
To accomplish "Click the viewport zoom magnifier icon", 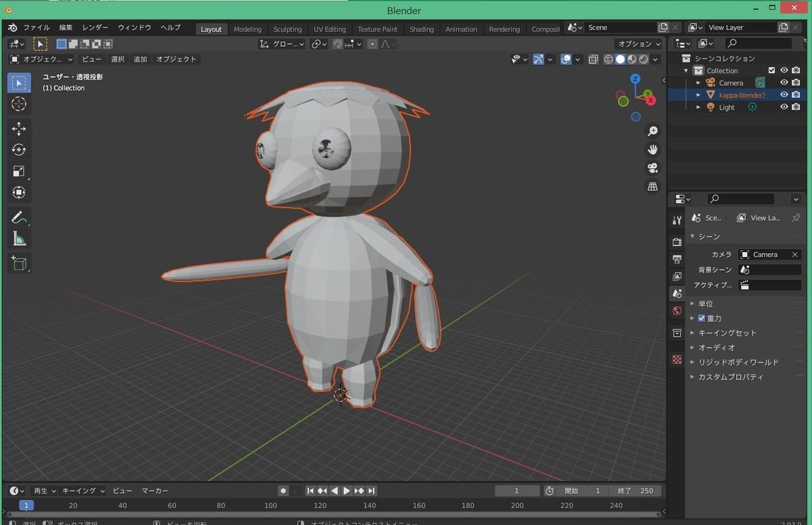I will click(x=653, y=131).
